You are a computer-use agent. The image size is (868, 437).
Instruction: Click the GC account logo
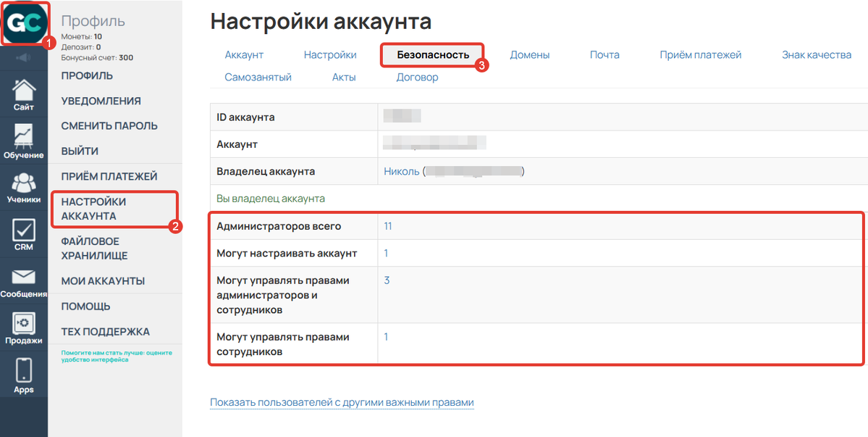pyautogui.click(x=25, y=21)
